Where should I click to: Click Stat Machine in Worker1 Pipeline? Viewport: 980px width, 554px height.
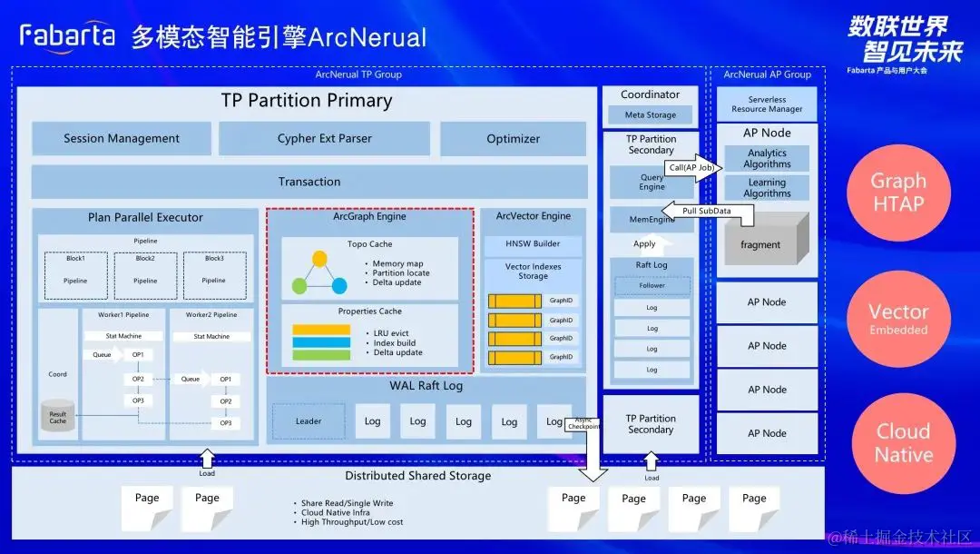coord(123,336)
